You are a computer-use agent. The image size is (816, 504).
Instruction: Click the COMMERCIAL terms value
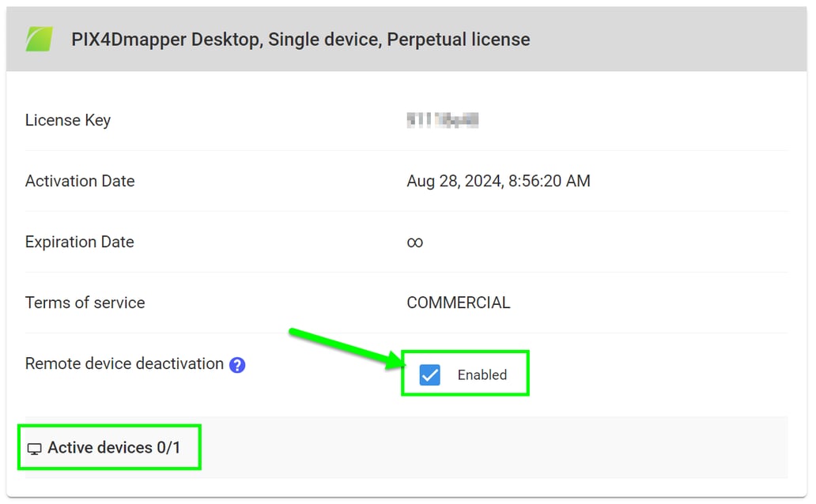click(459, 303)
